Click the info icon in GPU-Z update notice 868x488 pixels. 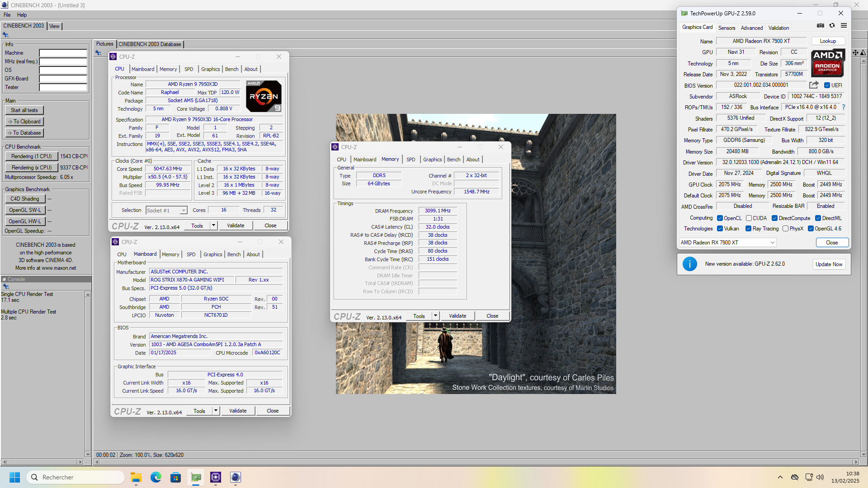690,264
